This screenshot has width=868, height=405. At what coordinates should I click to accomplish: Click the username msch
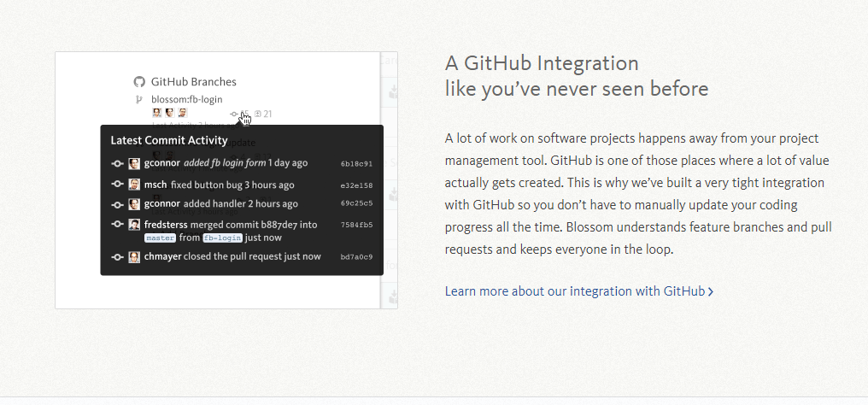click(x=155, y=185)
